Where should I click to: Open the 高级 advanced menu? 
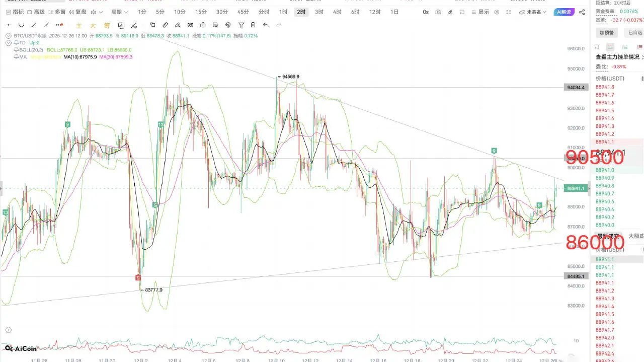click(x=36, y=12)
